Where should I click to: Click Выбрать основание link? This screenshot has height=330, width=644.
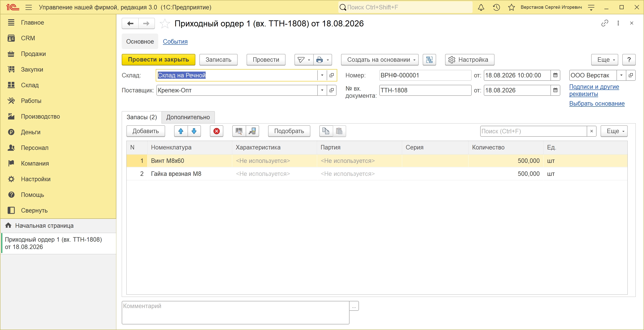tap(597, 104)
